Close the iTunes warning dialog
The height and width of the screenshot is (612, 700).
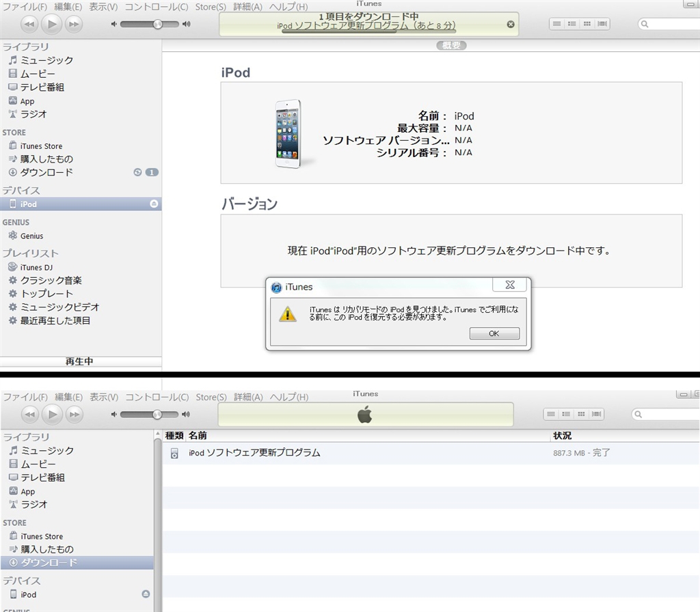coord(510,285)
